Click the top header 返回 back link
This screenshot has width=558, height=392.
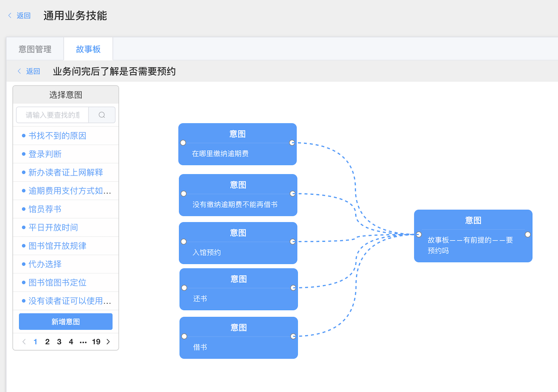pyautogui.click(x=19, y=16)
